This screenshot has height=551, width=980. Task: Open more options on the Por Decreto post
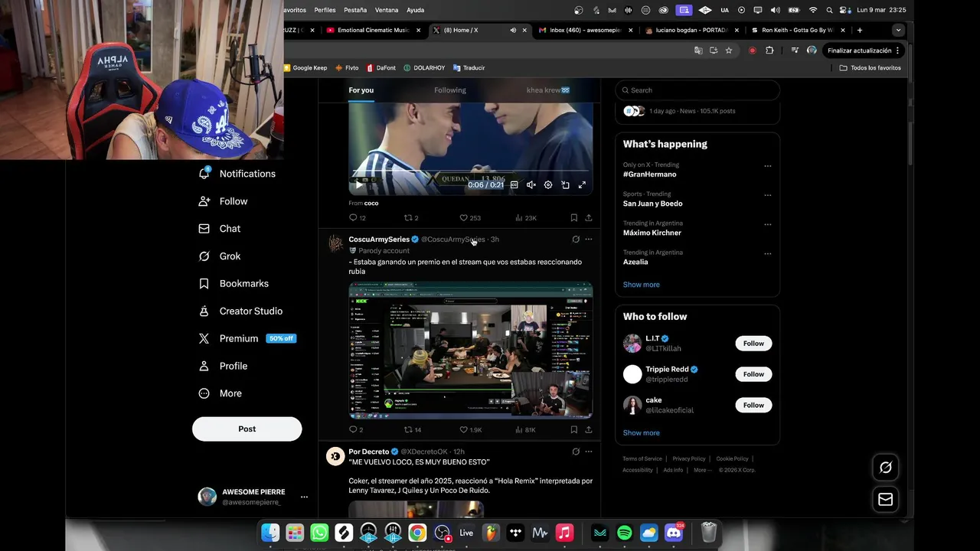coord(588,452)
